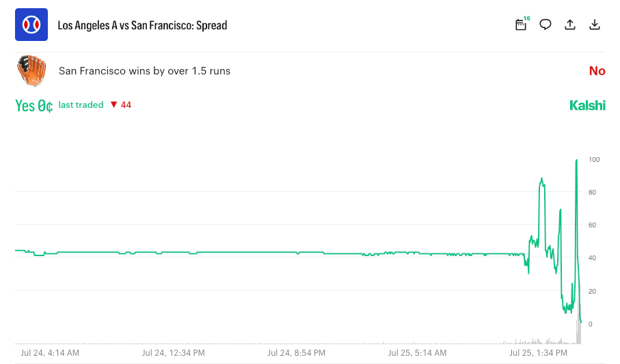
Task: Click the share upload icon
Action: tap(570, 25)
